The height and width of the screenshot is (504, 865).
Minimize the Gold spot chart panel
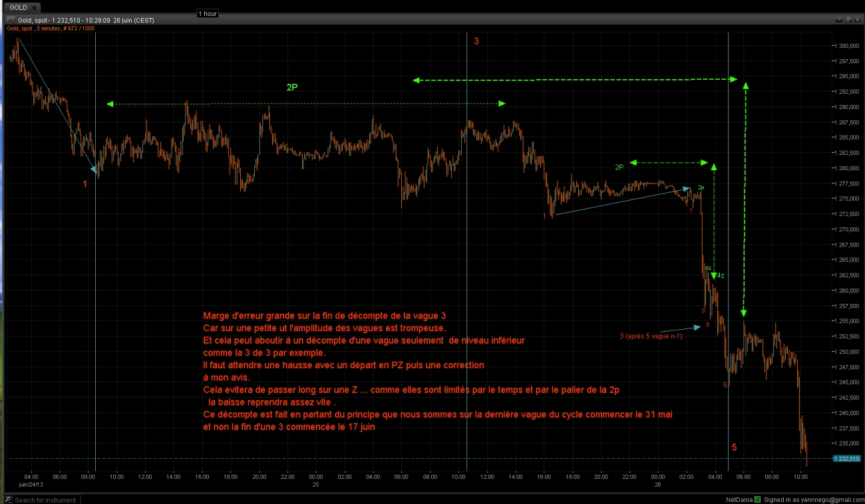coord(838,20)
